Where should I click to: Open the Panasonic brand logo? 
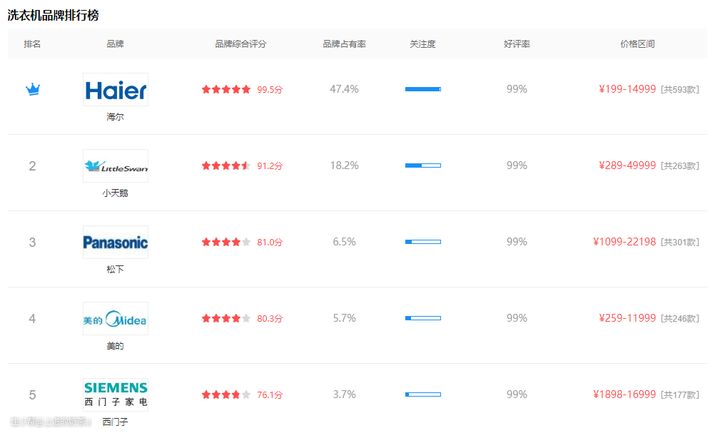point(115,242)
